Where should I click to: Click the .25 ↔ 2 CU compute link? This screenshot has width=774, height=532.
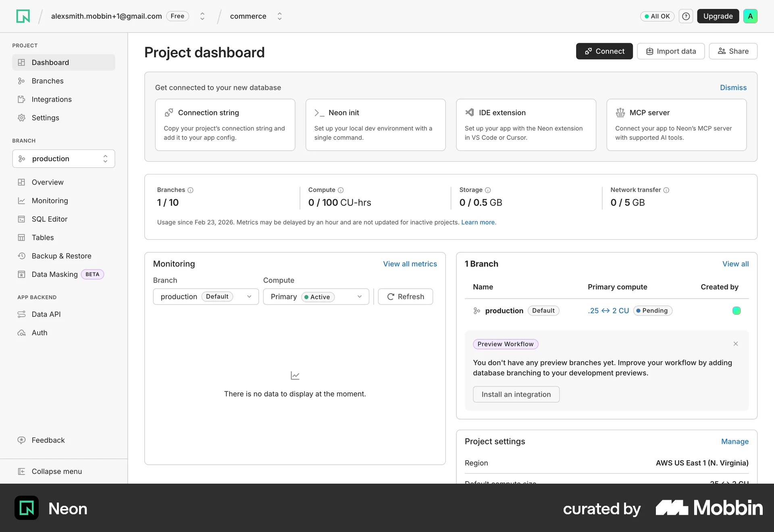[608, 311]
